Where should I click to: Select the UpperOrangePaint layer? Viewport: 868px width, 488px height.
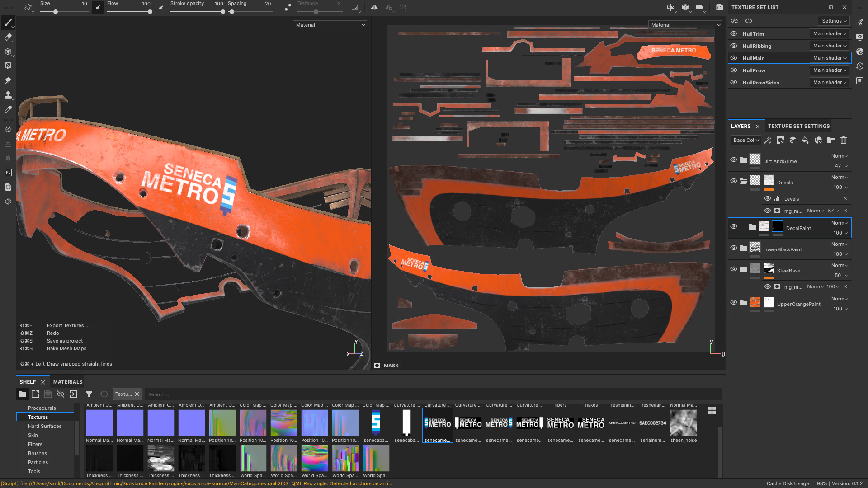click(x=789, y=304)
